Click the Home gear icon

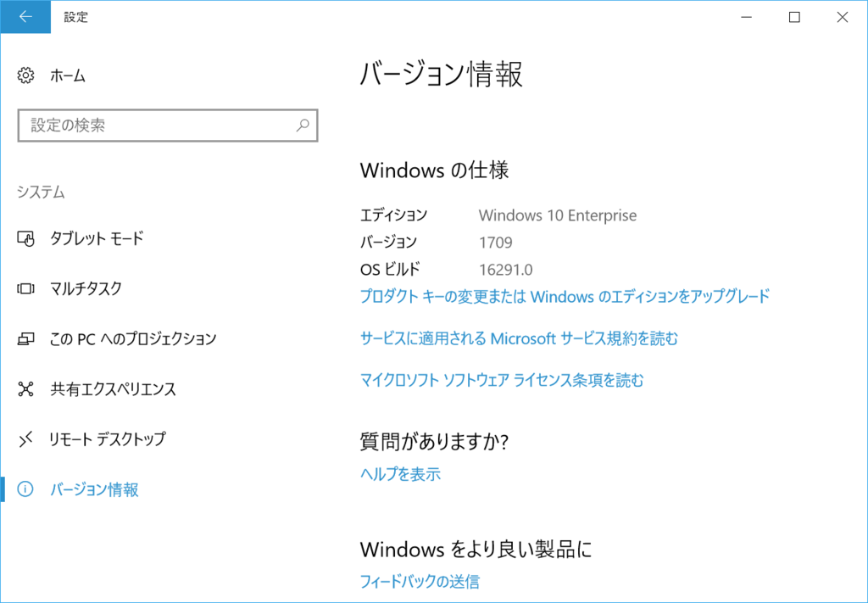(25, 75)
